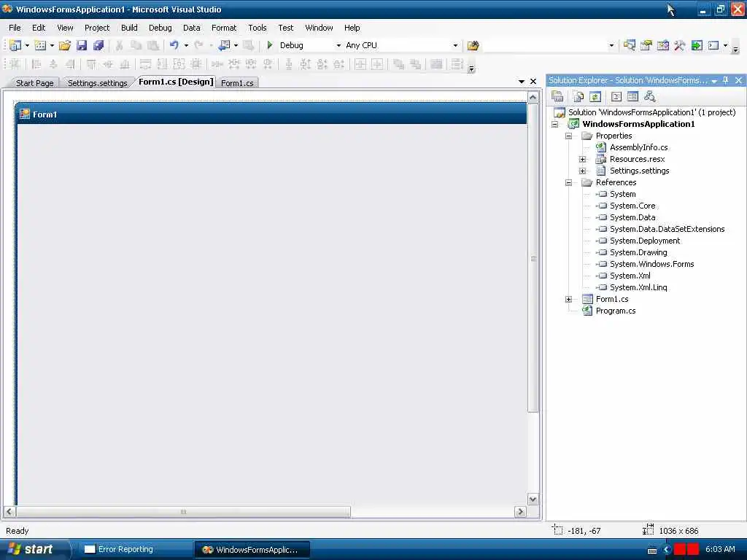The width and height of the screenshot is (747, 560).
Task: Click the Command Window toolbar icon
Action: (x=713, y=45)
